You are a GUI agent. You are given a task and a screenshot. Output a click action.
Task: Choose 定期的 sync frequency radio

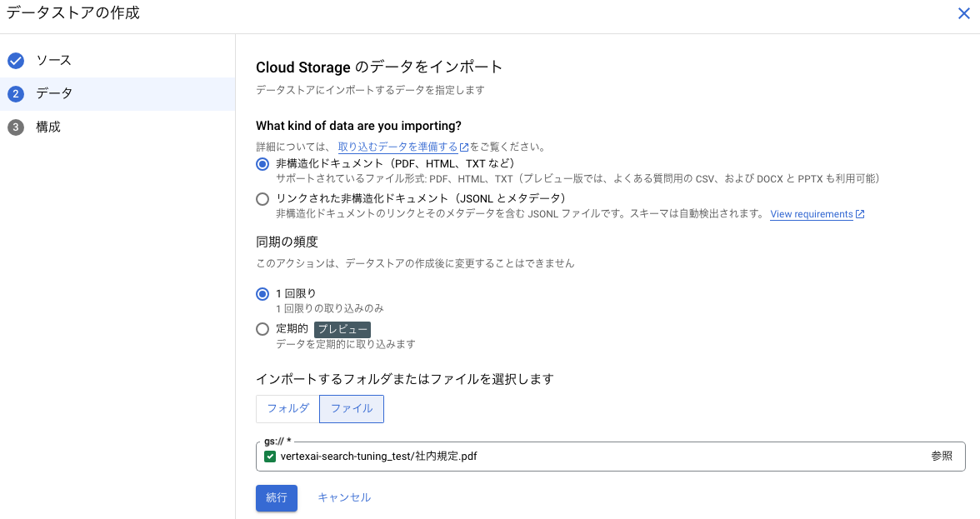262,329
